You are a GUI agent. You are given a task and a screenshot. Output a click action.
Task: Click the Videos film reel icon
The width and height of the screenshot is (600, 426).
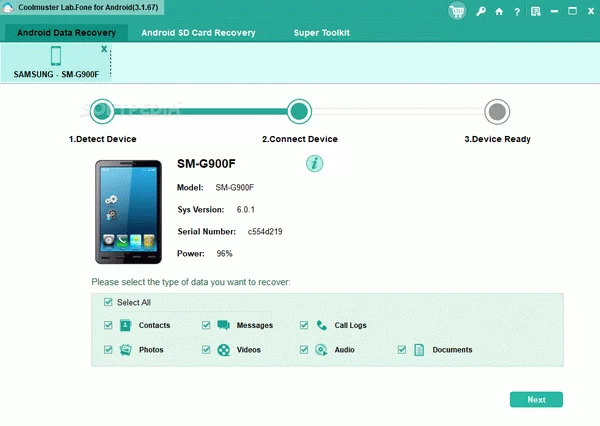(x=223, y=350)
